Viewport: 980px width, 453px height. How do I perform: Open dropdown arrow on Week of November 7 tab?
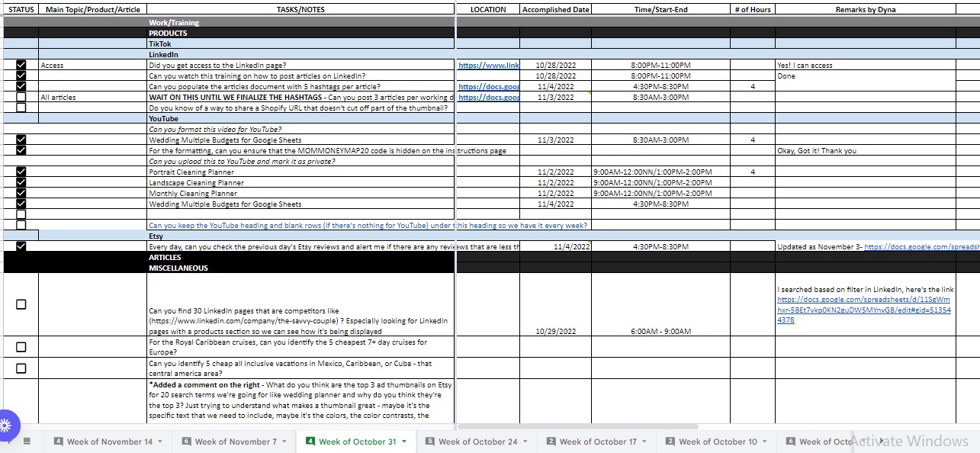coord(284,442)
